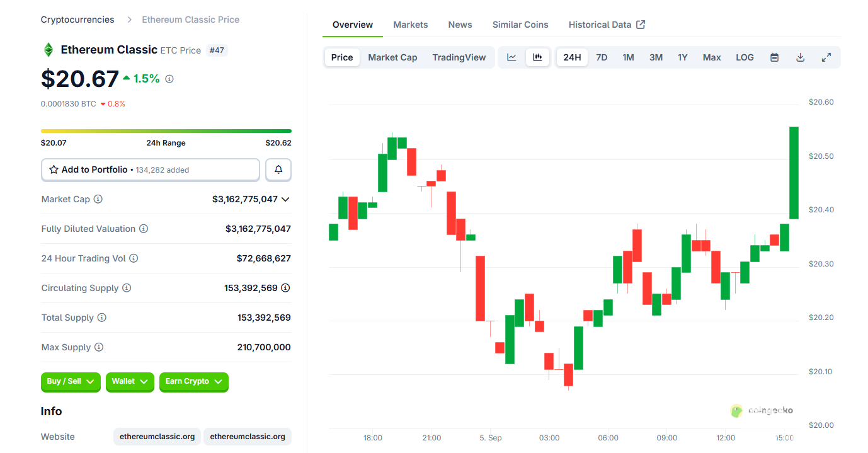
Task: Select candlestick chart view icon
Action: coord(537,57)
